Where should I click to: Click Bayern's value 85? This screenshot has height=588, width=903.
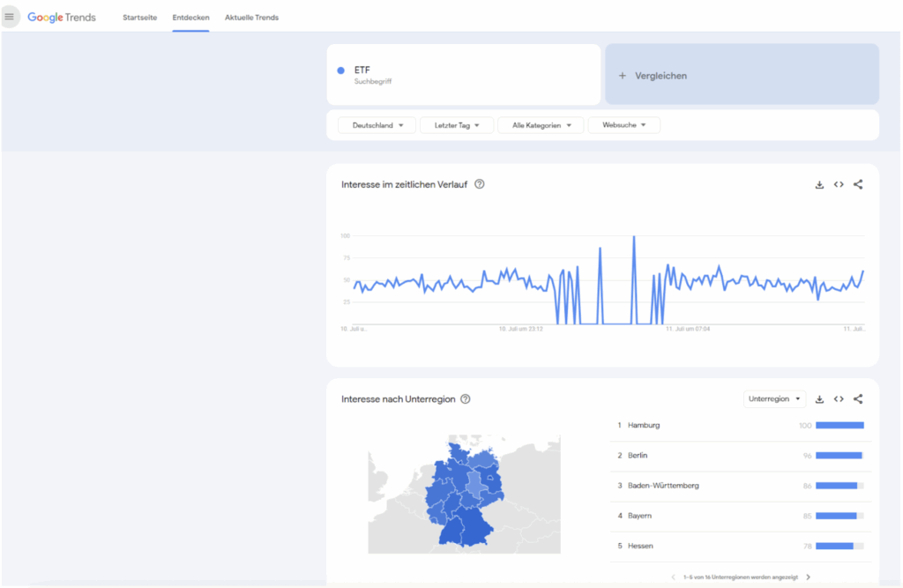coord(808,516)
